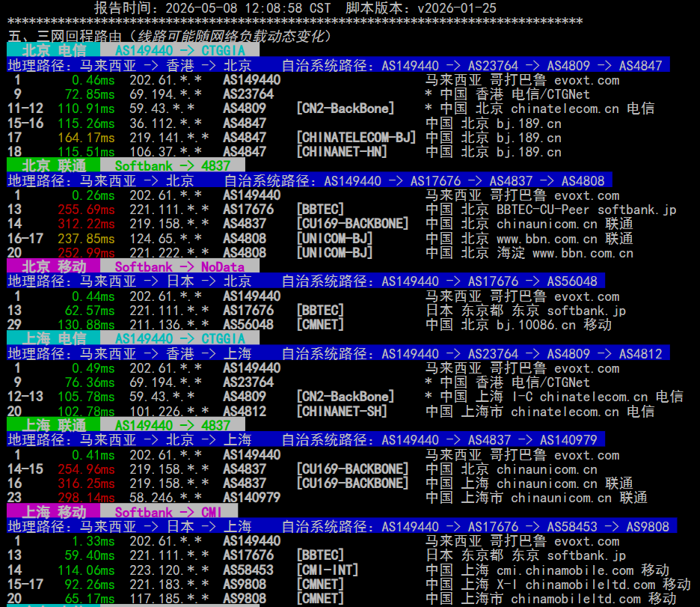Click the 马来西亚 -> 北京 -> 上海 geo path
The height and width of the screenshot is (607, 700).
tap(165, 440)
